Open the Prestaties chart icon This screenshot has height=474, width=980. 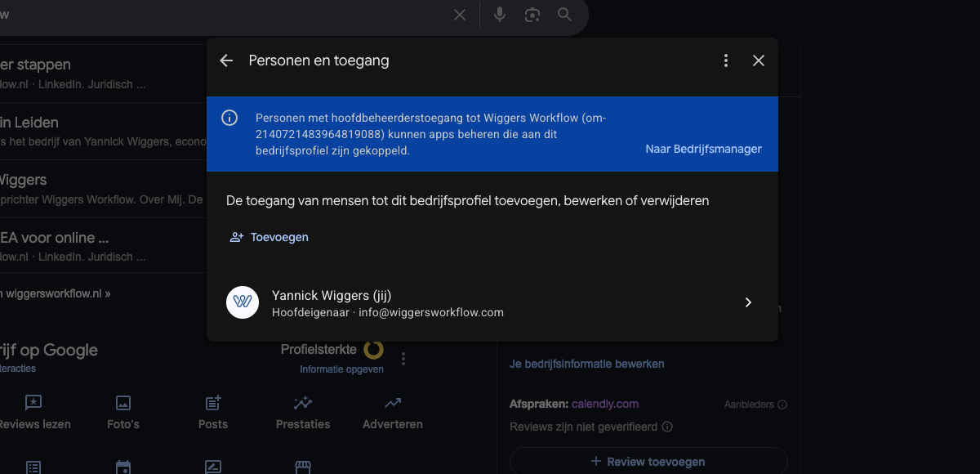[x=303, y=402]
